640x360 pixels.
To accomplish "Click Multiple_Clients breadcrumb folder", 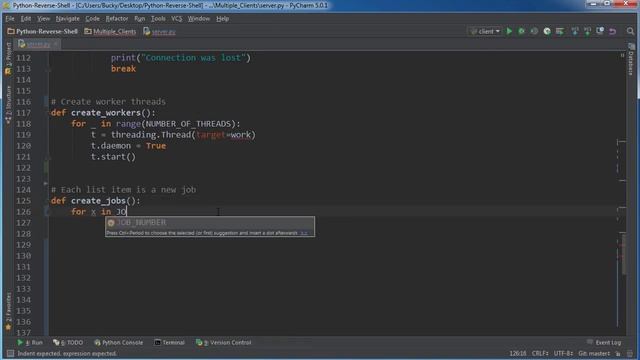I will tap(110, 31).
